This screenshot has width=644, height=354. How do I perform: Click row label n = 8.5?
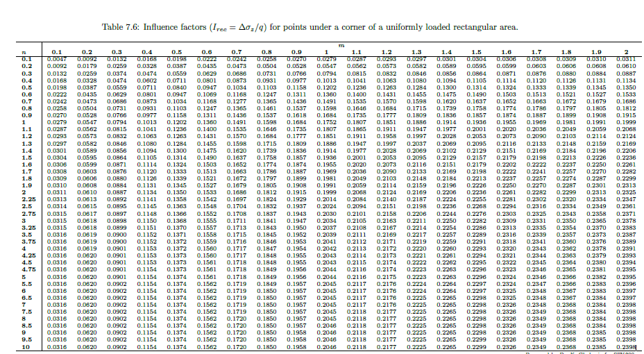26,326
